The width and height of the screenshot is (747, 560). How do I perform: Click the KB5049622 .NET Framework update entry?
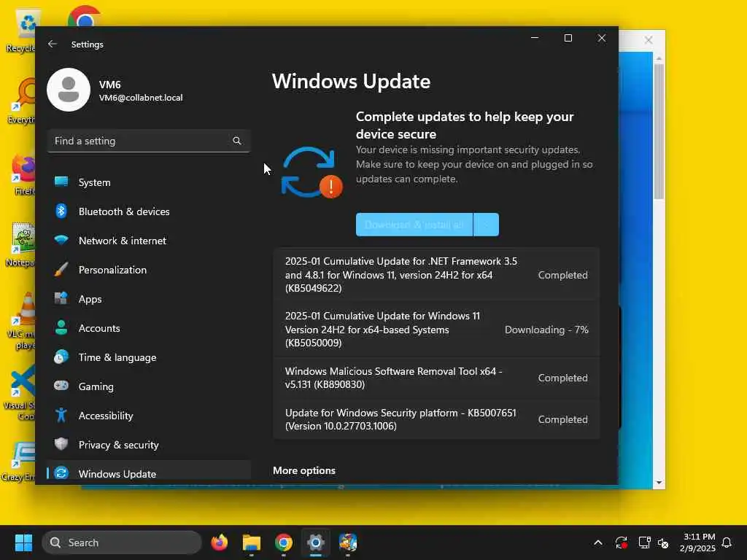436,275
